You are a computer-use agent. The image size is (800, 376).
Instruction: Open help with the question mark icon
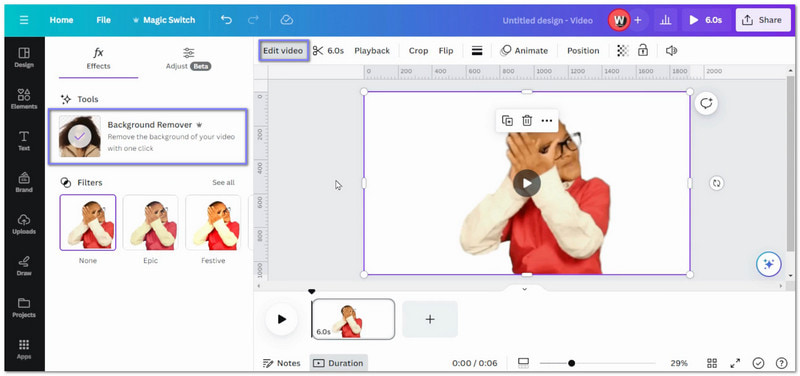pos(781,363)
